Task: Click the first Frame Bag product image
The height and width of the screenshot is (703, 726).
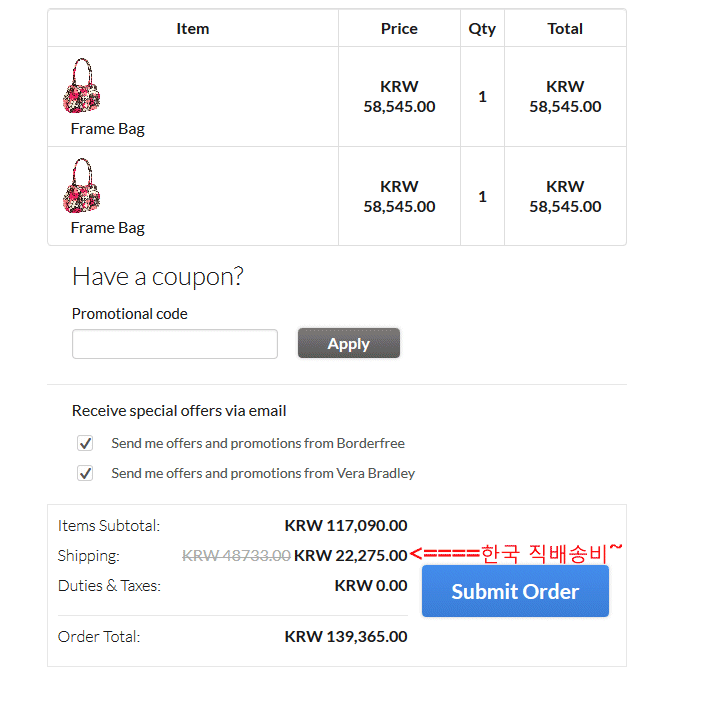Action: 82,86
